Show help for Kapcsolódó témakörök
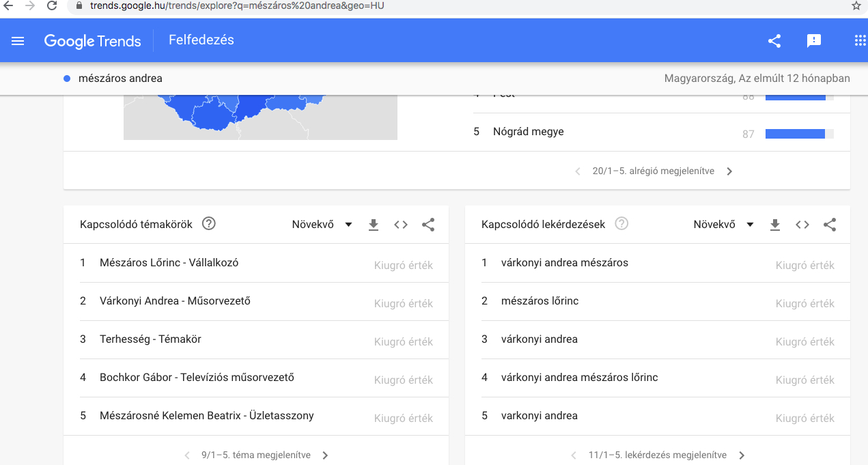 point(209,224)
